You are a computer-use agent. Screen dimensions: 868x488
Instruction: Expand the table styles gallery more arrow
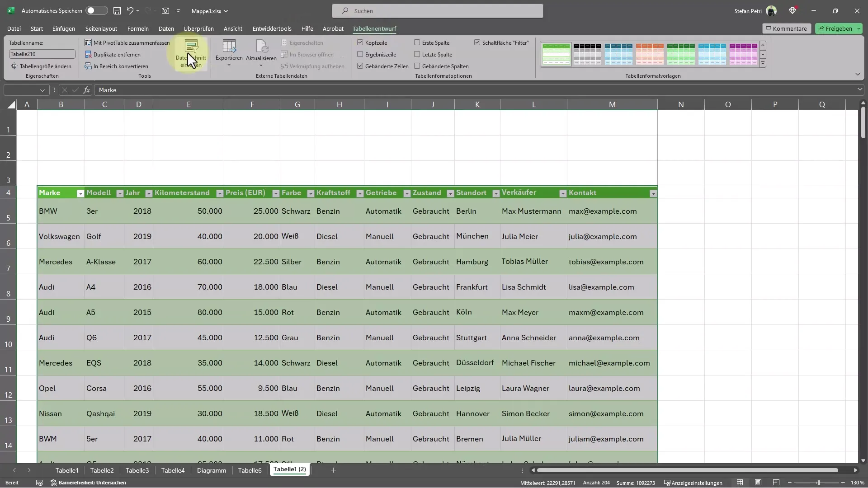763,64
